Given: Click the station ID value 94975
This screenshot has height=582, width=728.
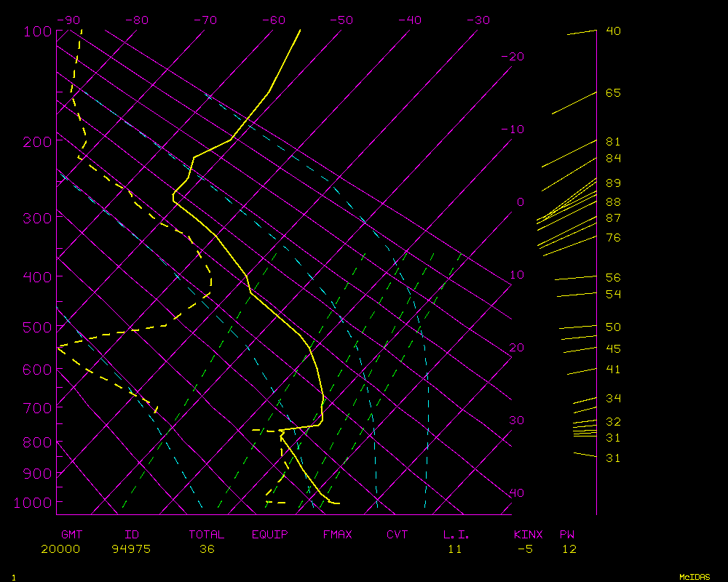Looking at the screenshot, I should point(131,549).
